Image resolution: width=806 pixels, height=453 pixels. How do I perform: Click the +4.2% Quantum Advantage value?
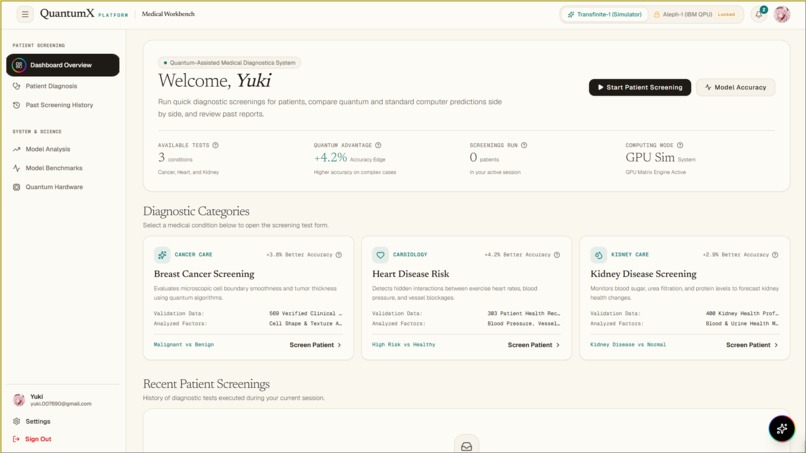click(x=331, y=157)
